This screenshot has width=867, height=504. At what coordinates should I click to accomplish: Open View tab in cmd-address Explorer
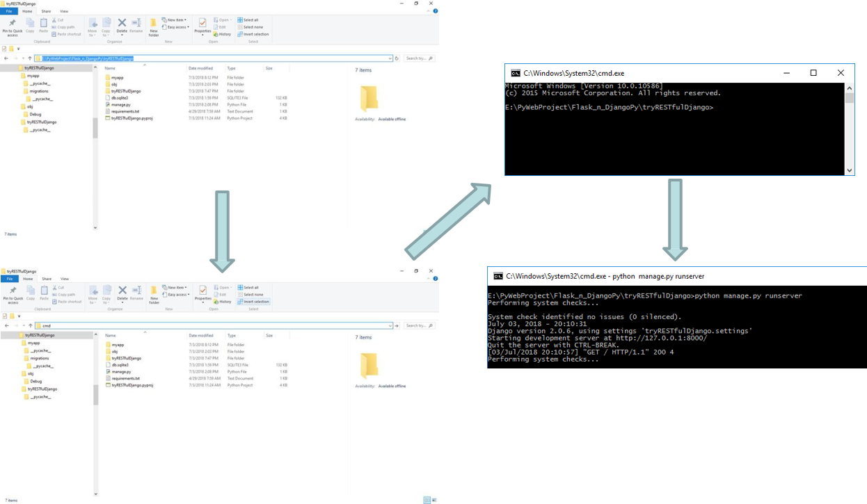click(65, 279)
